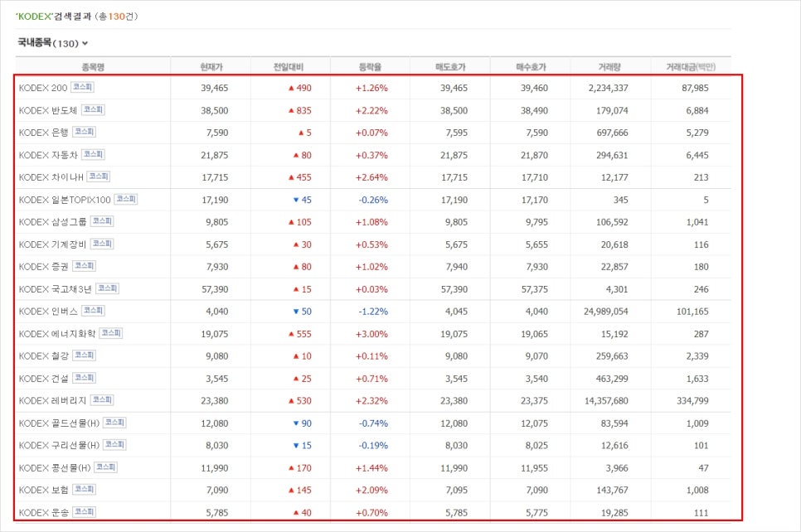Click the 국내종목(130) section title
The height and width of the screenshot is (532, 801).
pos(48,43)
